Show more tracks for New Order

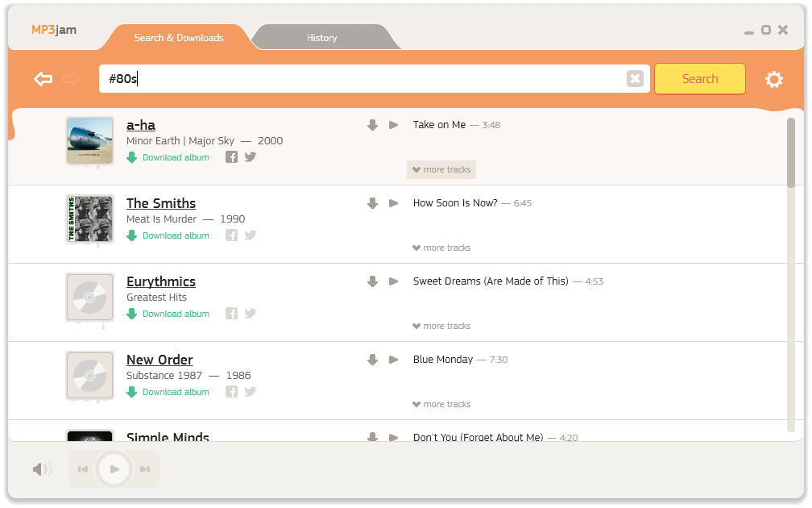441,405
